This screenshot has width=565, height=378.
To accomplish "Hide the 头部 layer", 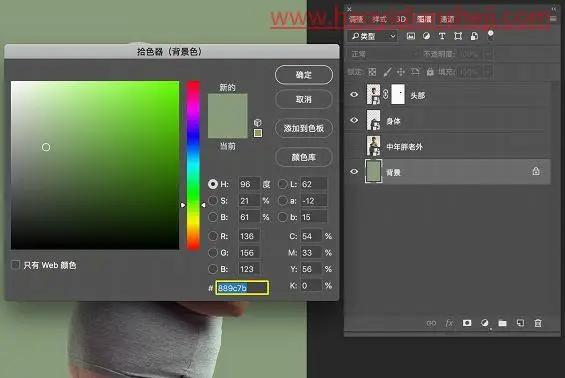I will [x=354, y=94].
